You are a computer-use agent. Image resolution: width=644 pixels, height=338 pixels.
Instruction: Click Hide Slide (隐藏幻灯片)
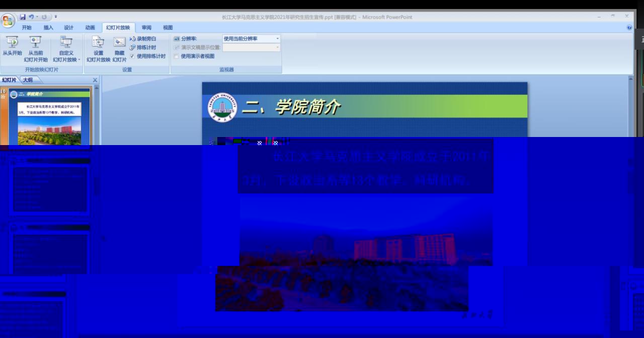point(119,48)
